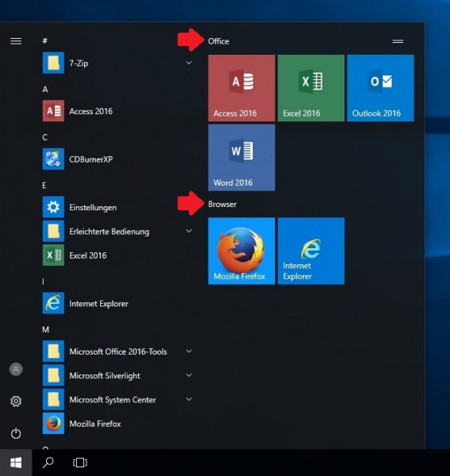Click the letter header M
The height and width of the screenshot is (476, 450).
click(45, 330)
